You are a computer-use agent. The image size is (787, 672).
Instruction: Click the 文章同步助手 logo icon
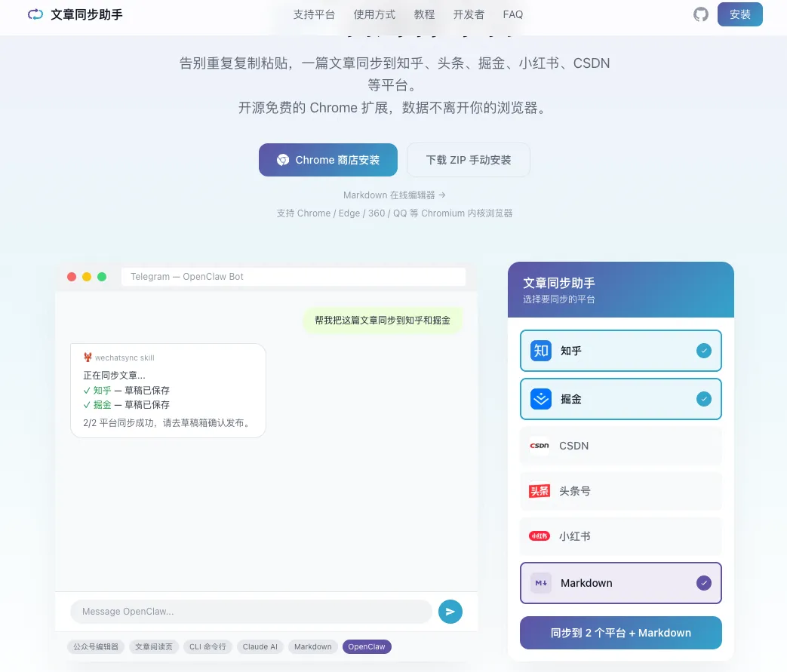(x=35, y=14)
